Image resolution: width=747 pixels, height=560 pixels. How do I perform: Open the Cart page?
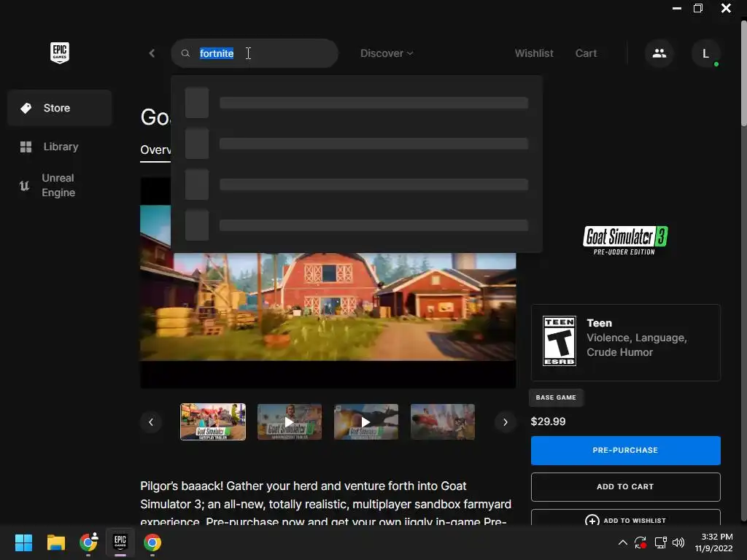click(586, 53)
